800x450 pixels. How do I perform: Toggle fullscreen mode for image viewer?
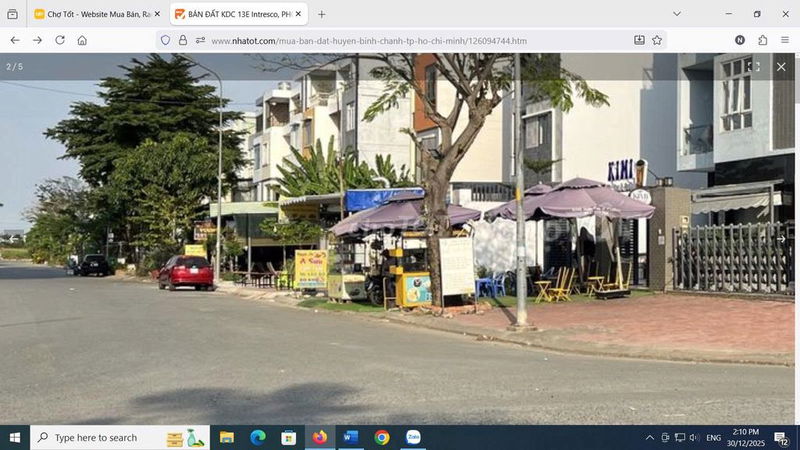(x=754, y=67)
